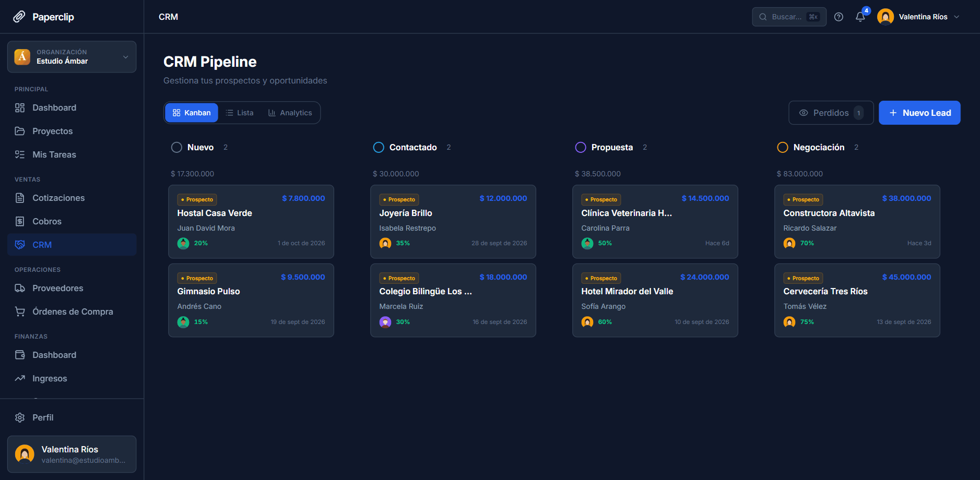Open the Constructora Altavista lead card
Image resolution: width=980 pixels, height=480 pixels.
point(857,222)
